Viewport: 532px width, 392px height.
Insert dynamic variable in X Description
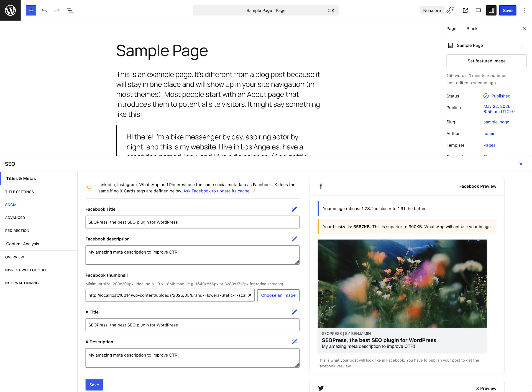coord(294,342)
